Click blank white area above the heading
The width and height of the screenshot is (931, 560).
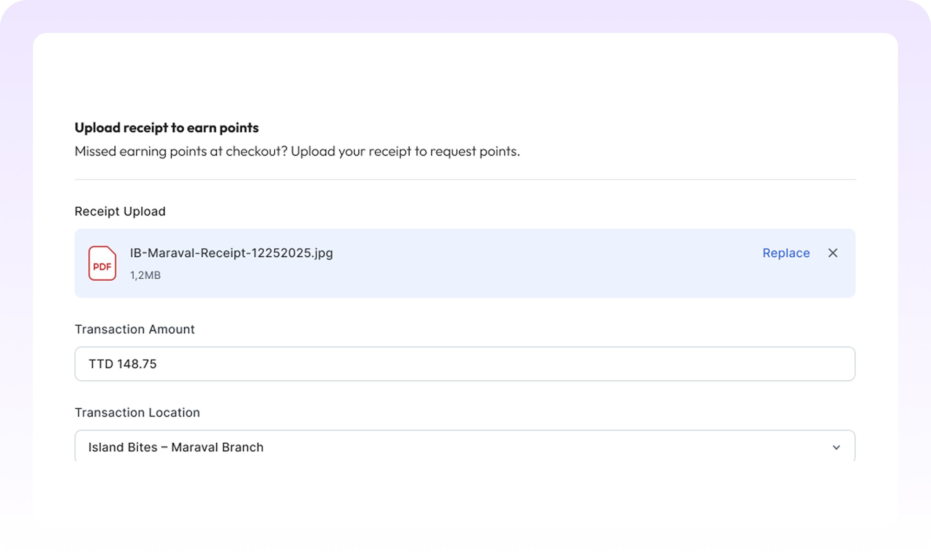[464, 75]
